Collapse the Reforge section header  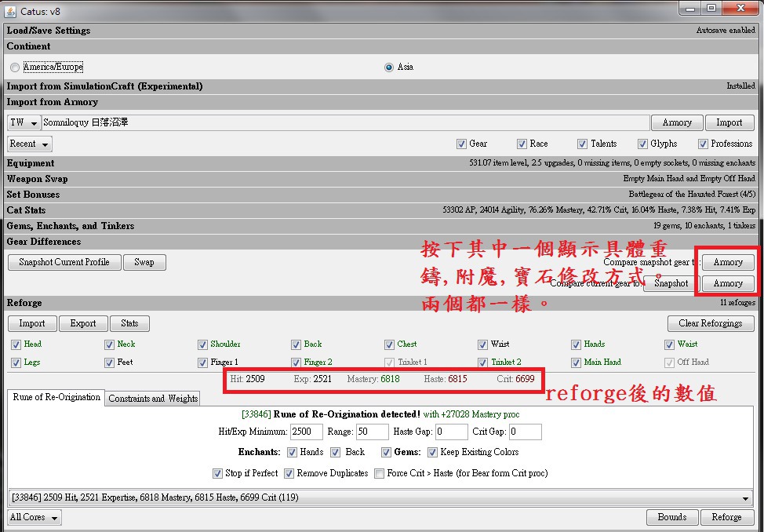pyautogui.click(x=381, y=303)
